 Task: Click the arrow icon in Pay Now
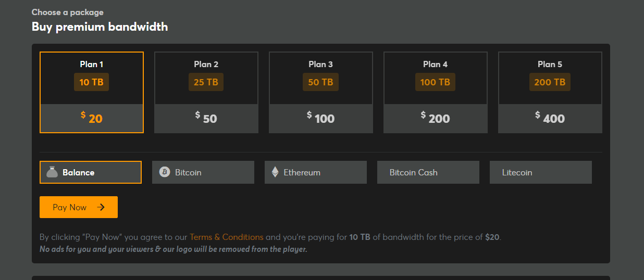pos(101,207)
